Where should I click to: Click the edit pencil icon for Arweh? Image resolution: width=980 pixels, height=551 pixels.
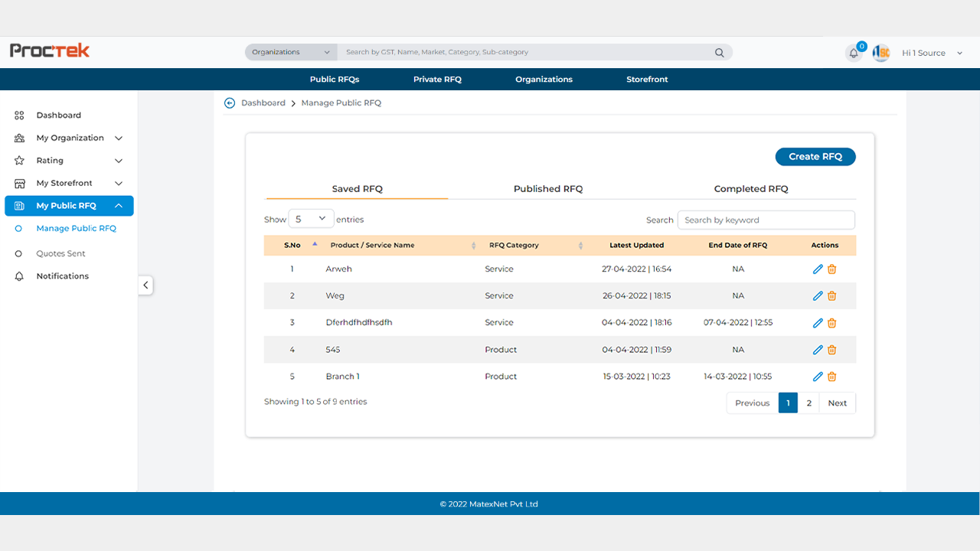818,269
